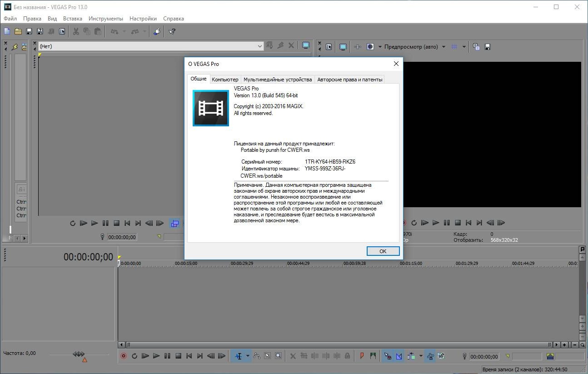
Task: Stop playback in the timeline transport
Action: click(x=178, y=356)
